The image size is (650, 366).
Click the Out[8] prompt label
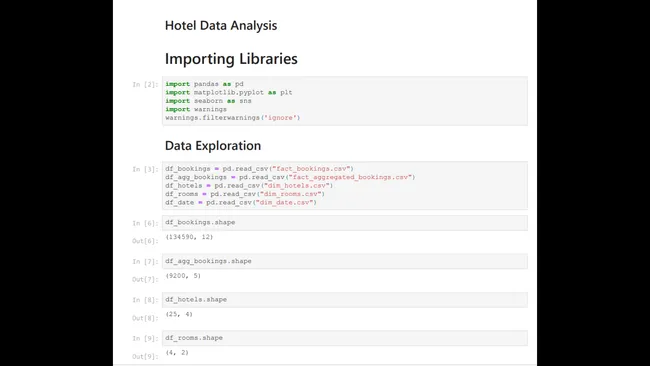145,318
